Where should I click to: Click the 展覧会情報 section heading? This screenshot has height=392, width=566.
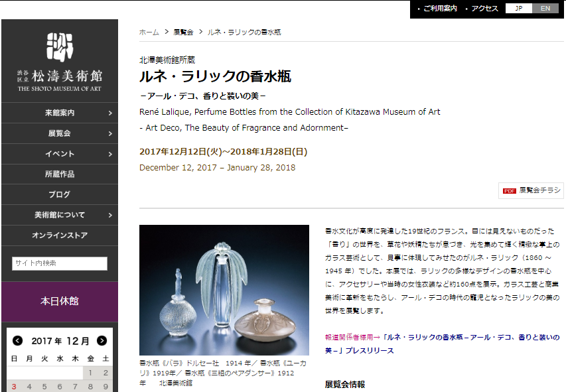pos(345,385)
